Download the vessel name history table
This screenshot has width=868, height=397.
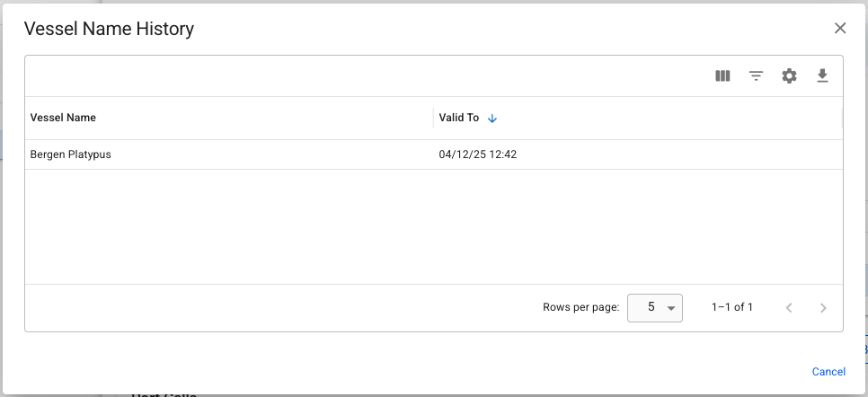(x=822, y=76)
